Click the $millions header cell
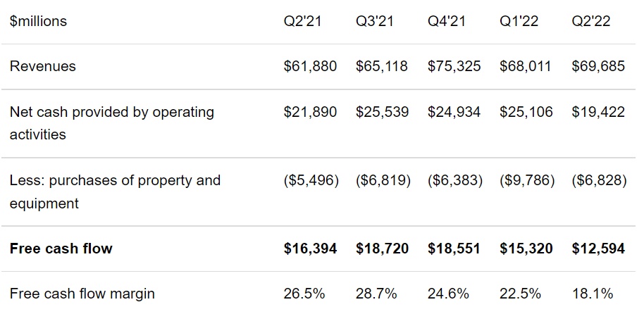The width and height of the screenshot is (644, 314). tap(39, 21)
